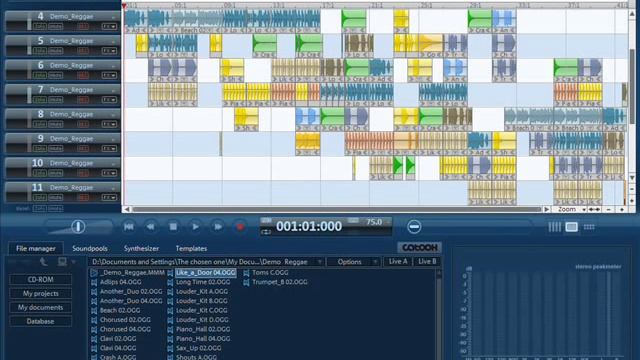Click the rewind transport button
The height and width of the screenshot is (360, 640).
[x=151, y=227]
